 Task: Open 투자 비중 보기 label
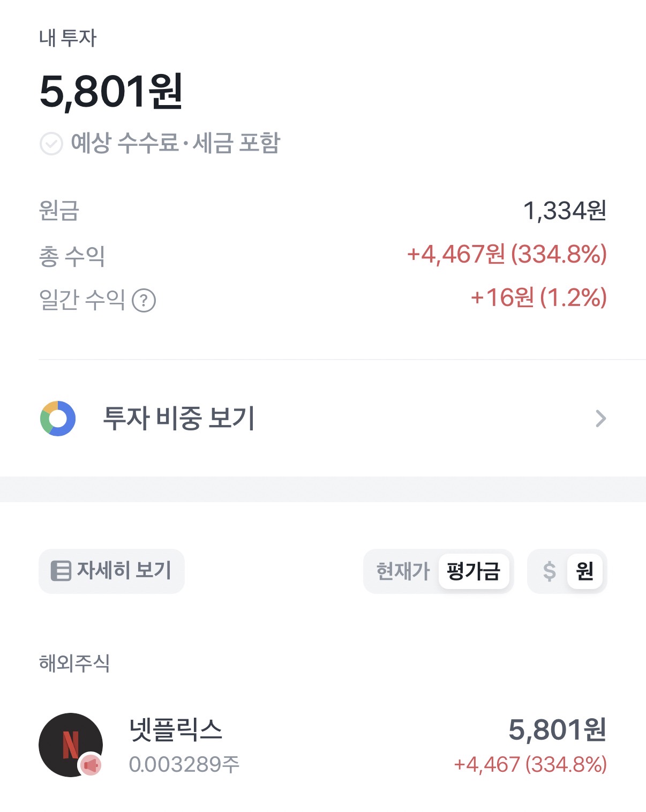[x=178, y=418]
